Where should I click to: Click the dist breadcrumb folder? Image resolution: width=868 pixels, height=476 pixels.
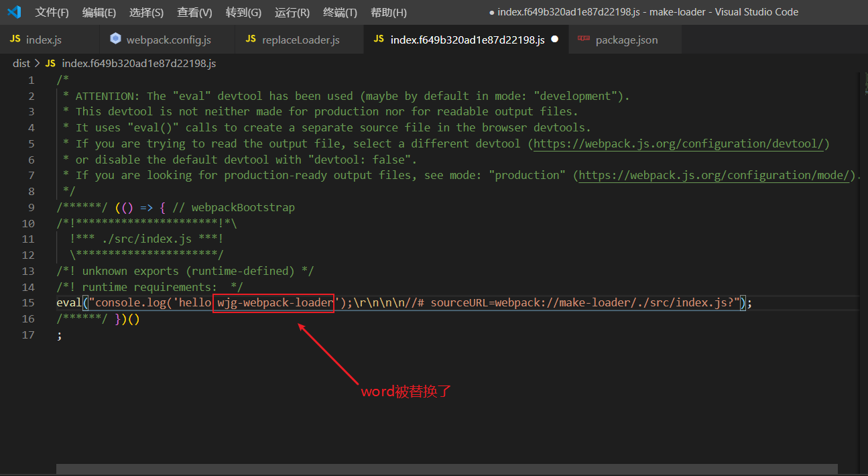[21, 63]
